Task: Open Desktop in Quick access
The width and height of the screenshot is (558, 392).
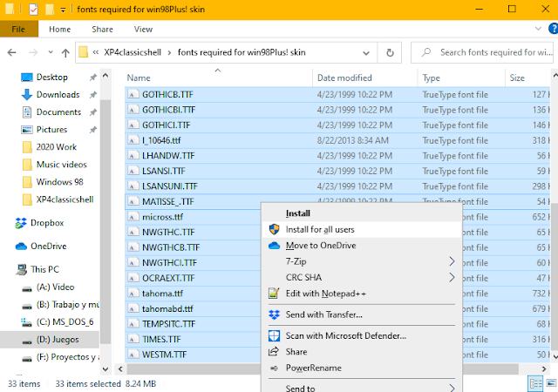Action: [x=52, y=77]
